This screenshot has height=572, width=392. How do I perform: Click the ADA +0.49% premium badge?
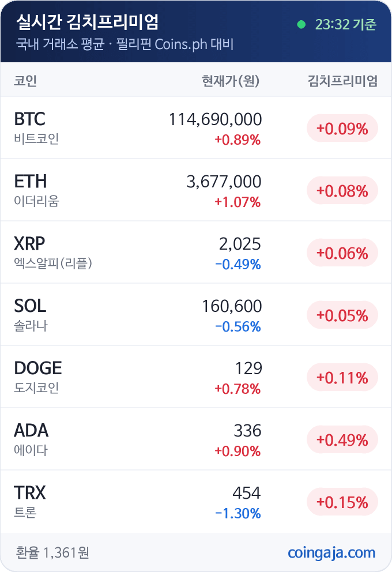pos(342,439)
